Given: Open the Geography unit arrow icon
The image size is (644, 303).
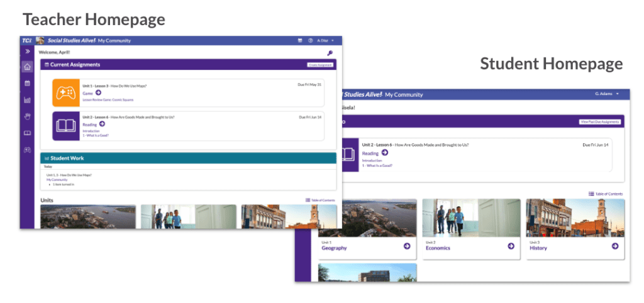Looking at the screenshot, I should [x=407, y=246].
